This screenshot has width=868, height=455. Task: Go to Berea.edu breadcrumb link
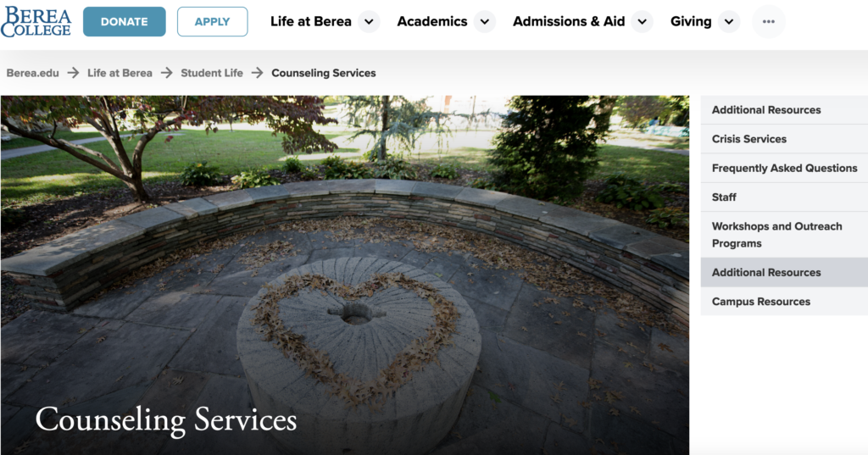click(x=33, y=73)
